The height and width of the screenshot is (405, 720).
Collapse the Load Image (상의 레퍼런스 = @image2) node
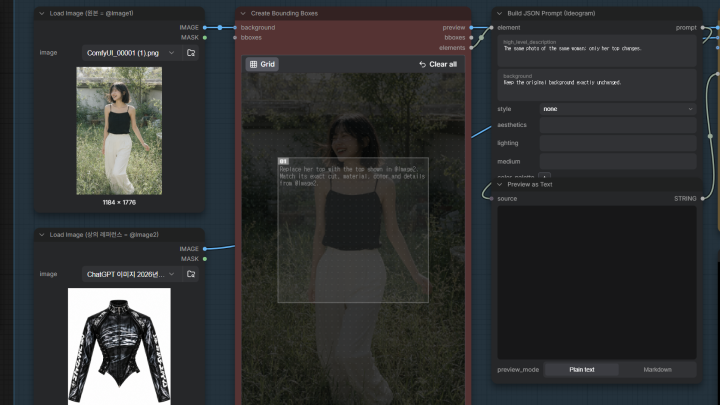42,235
